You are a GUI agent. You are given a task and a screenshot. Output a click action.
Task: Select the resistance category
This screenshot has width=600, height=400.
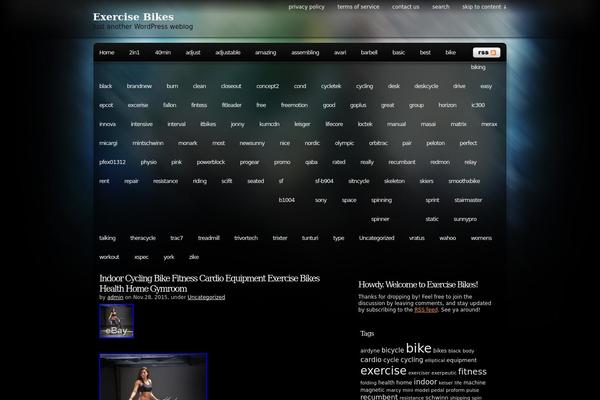point(165,181)
